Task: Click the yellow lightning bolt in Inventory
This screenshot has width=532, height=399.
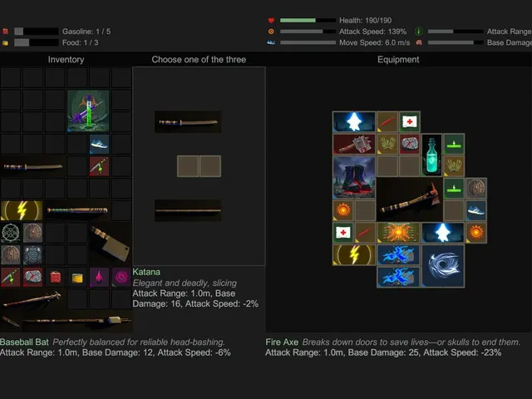Action: click(x=22, y=210)
